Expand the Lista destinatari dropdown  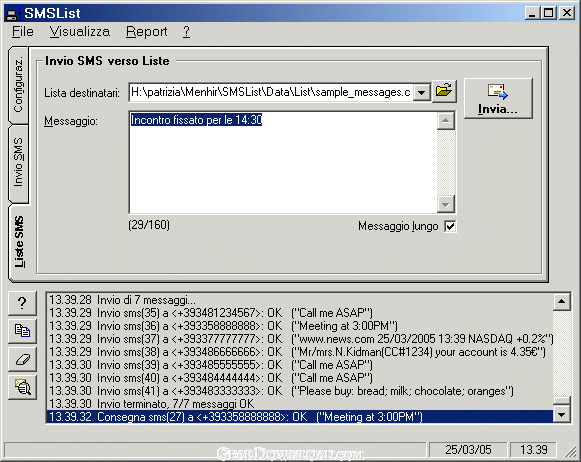(422, 92)
